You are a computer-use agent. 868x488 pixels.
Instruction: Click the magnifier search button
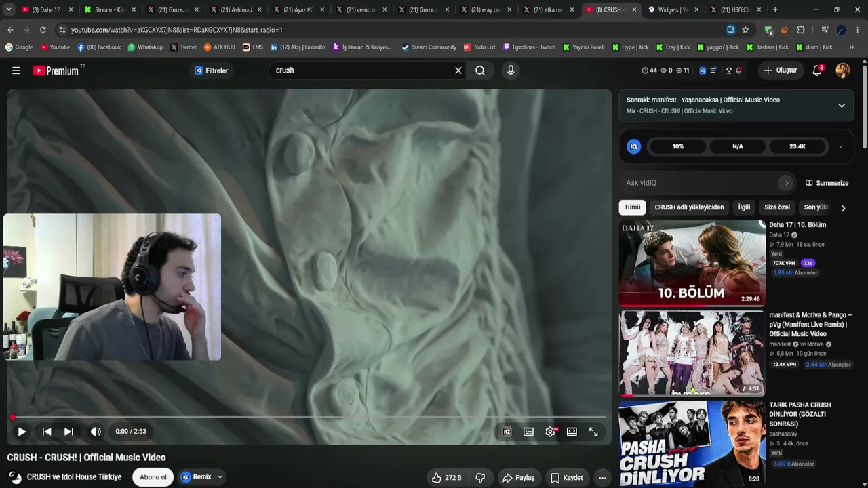pyautogui.click(x=480, y=70)
